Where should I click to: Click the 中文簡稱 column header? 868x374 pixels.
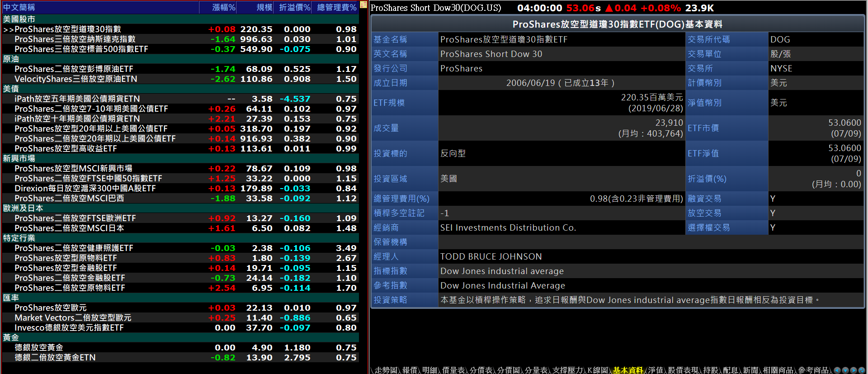[19, 7]
